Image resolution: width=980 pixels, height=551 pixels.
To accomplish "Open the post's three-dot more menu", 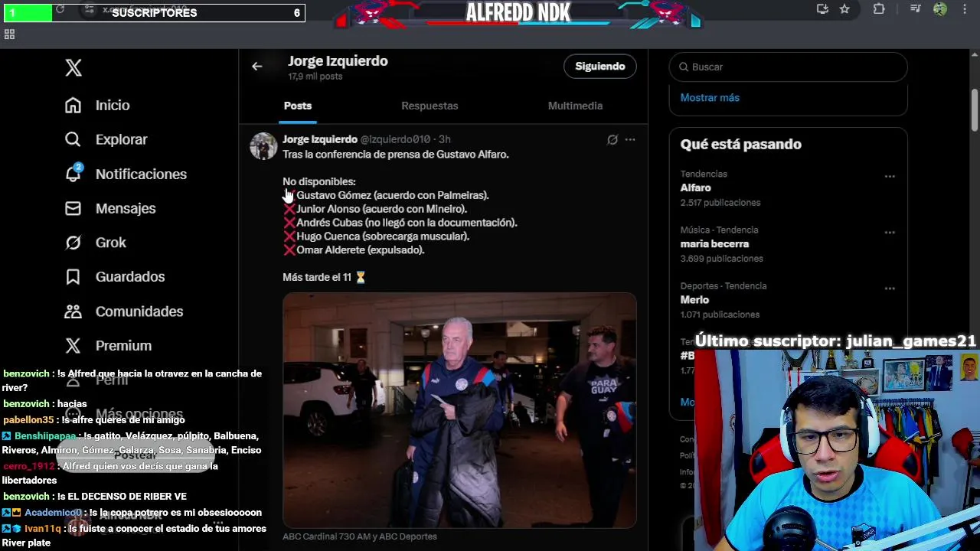I will [630, 139].
